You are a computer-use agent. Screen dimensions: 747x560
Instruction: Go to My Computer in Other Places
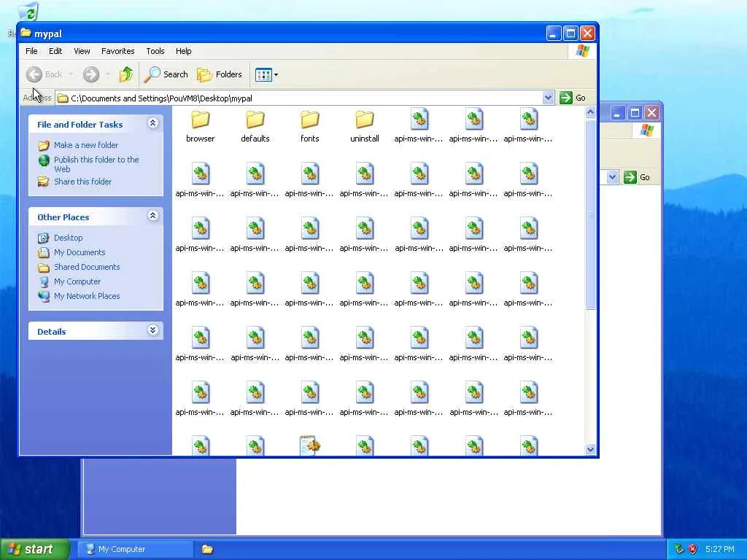(x=77, y=281)
